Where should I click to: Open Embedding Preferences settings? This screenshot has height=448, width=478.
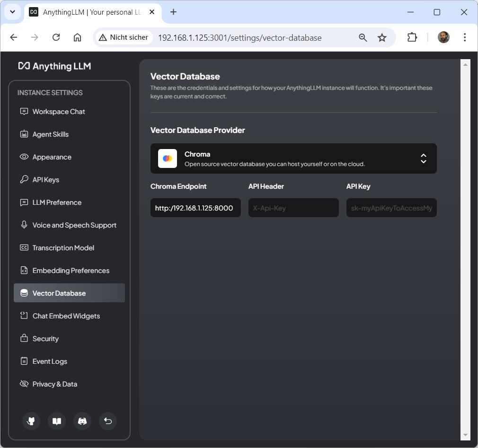coord(71,271)
